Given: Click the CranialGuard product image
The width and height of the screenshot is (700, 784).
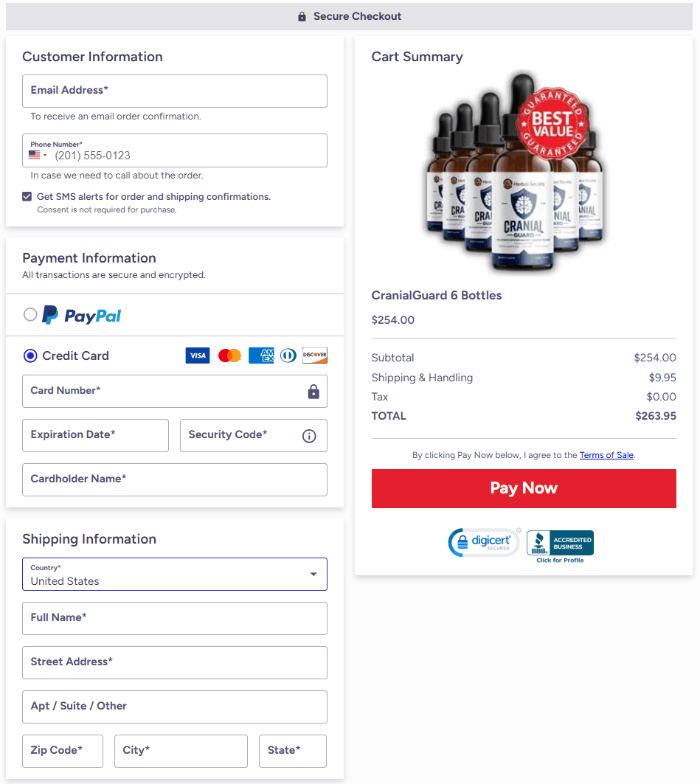Looking at the screenshot, I should 518,173.
